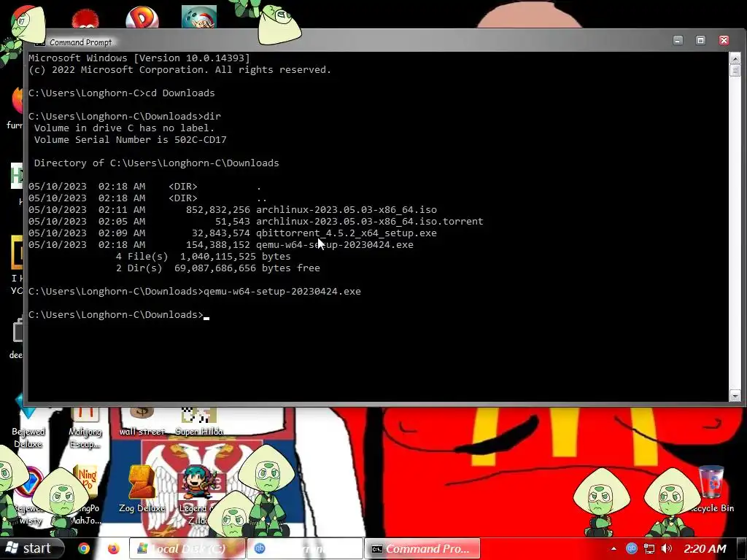This screenshot has width=747, height=560.
Task: Select the Super Hilda desktop icon
Action: [x=199, y=422]
